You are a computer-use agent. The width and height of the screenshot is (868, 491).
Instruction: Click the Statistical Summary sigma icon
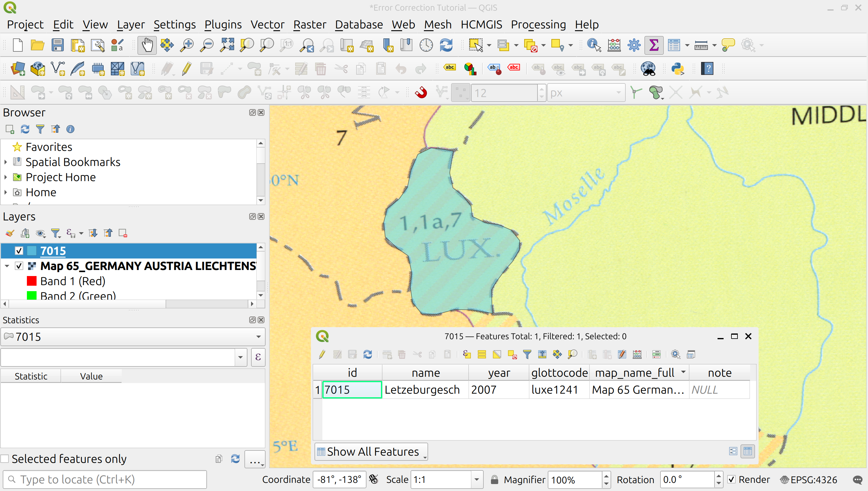click(x=654, y=45)
